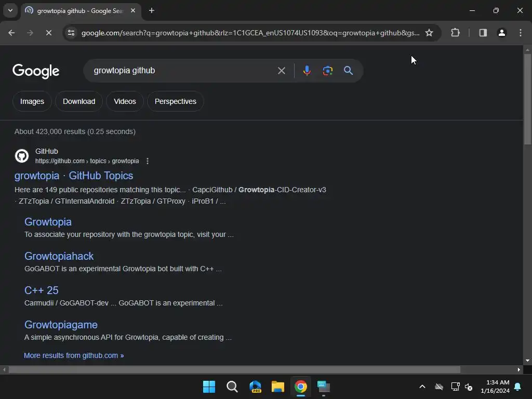532x399 pixels.
Task: Open a new tab with plus button
Action: [x=152, y=11]
